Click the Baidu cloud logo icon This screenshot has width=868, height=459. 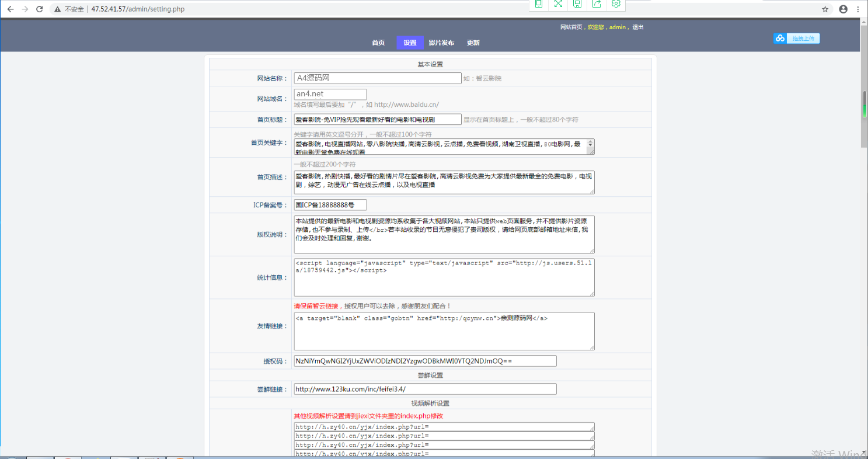pyautogui.click(x=780, y=39)
